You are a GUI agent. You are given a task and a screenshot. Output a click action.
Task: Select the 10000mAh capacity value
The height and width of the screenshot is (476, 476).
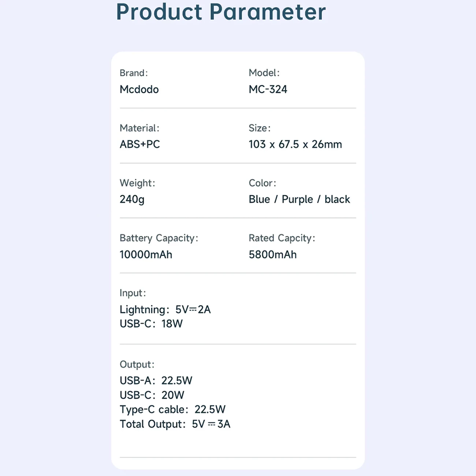coord(146,254)
